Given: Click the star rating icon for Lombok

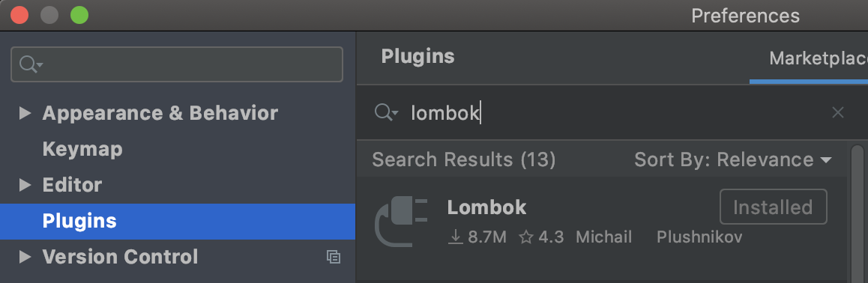Looking at the screenshot, I should point(526,237).
